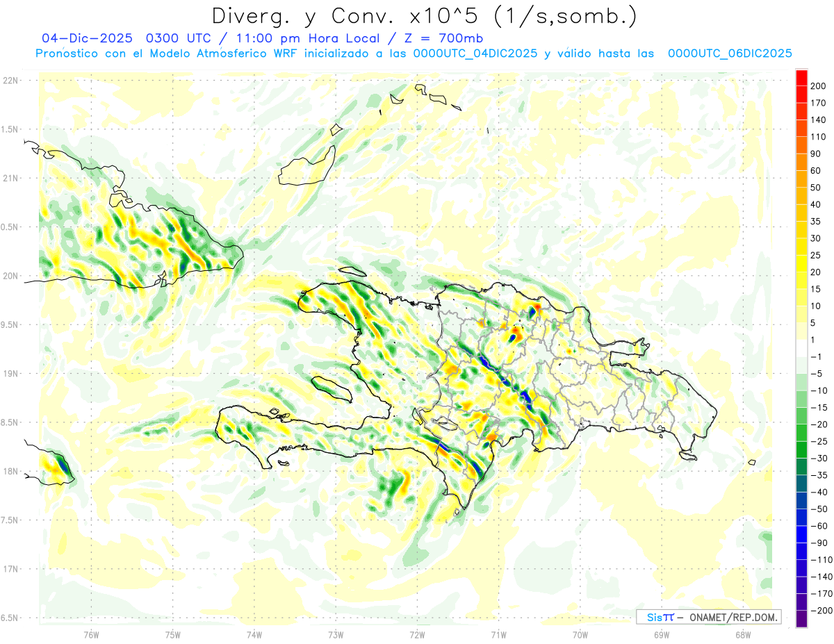Click the '69W' longitude label
Screen dimensions: 834x644
point(662,635)
